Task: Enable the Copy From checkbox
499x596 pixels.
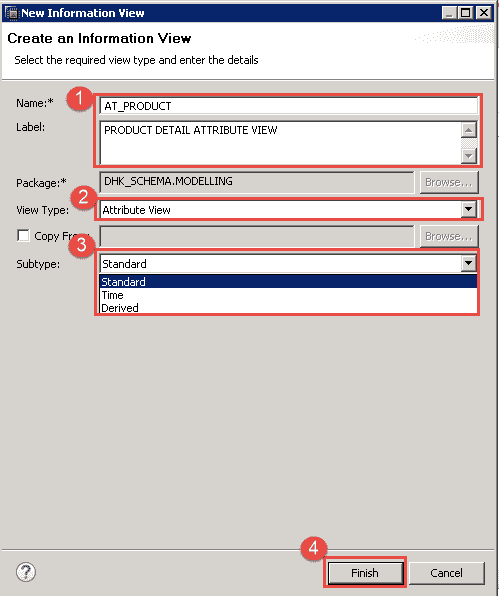Action: (23, 236)
